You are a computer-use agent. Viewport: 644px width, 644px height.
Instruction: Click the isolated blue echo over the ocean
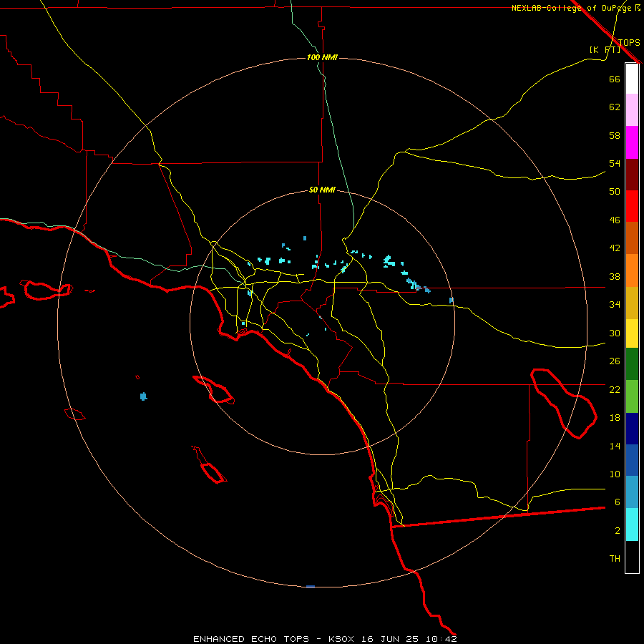pyautogui.click(x=143, y=396)
